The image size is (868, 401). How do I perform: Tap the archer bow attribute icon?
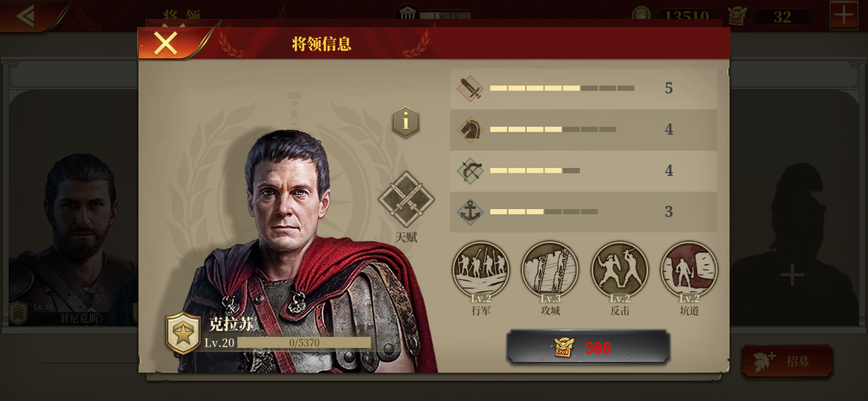click(470, 171)
